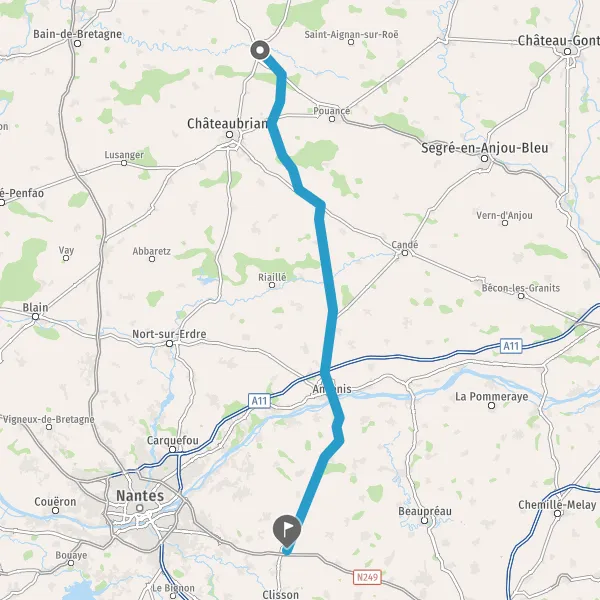Image resolution: width=600 pixels, height=600 pixels.
Task: Select the Nantes city marker dot
Action: pos(140,508)
